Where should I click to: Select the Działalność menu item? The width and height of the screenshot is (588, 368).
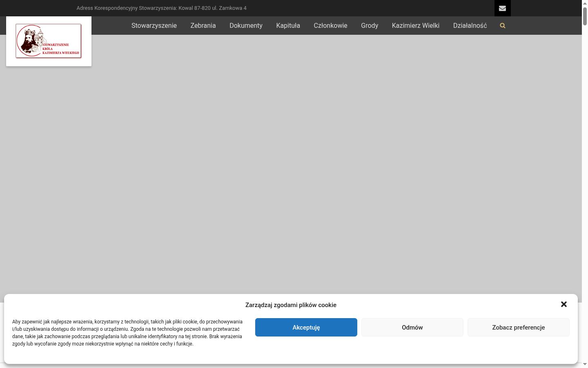point(470,25)
